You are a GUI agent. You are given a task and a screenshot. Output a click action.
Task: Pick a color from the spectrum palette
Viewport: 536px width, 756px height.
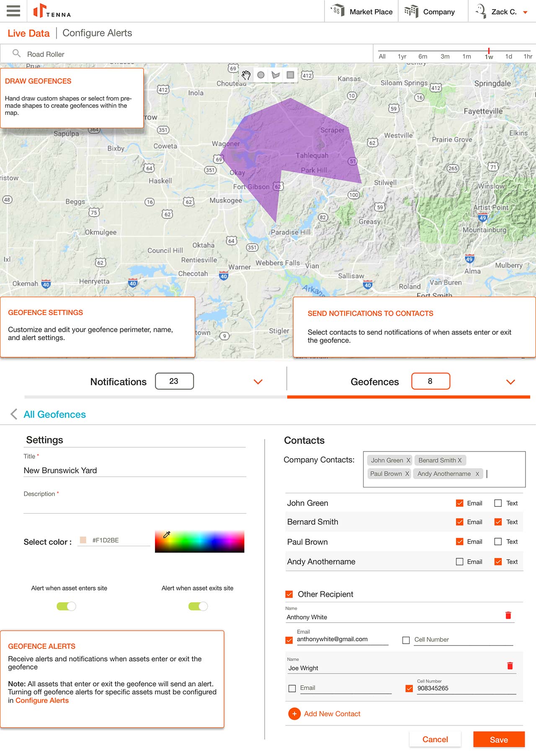coord(199,542)
